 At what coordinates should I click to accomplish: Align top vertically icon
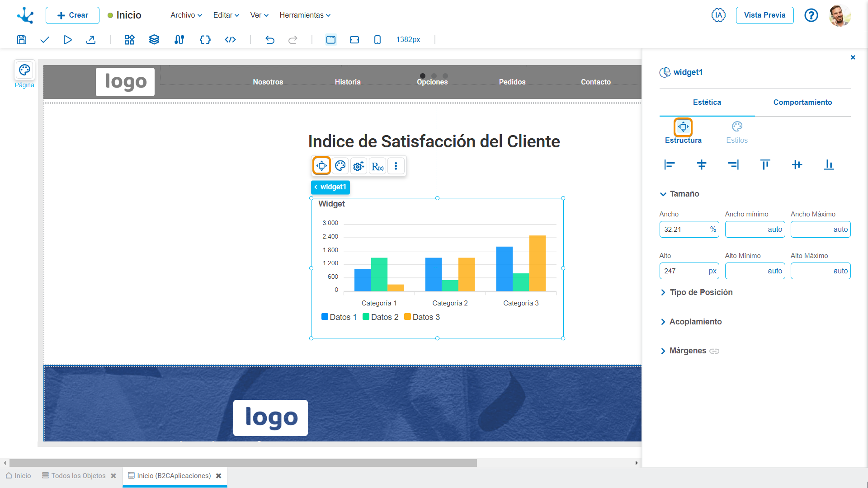pos(765,165)
